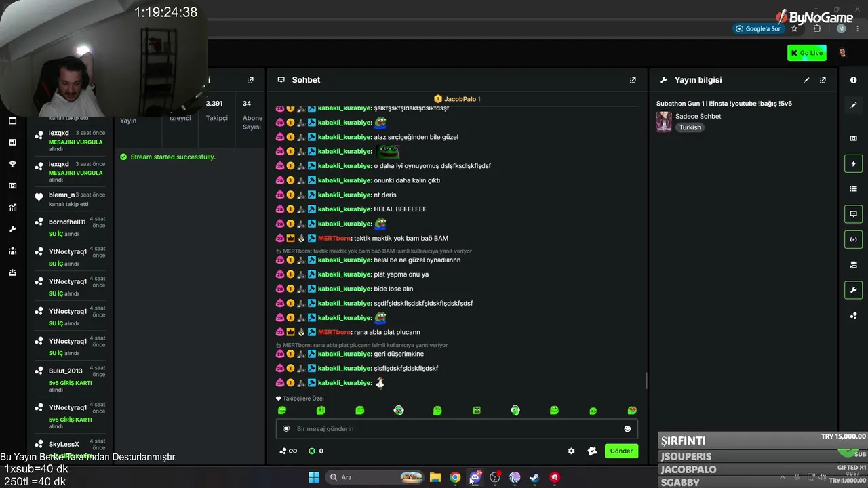Click Bulut_2013 5v5 GİRİŞ KARTI activity entry
The height and width of the screenshot is (488, 868).
[x=71, y=380]
